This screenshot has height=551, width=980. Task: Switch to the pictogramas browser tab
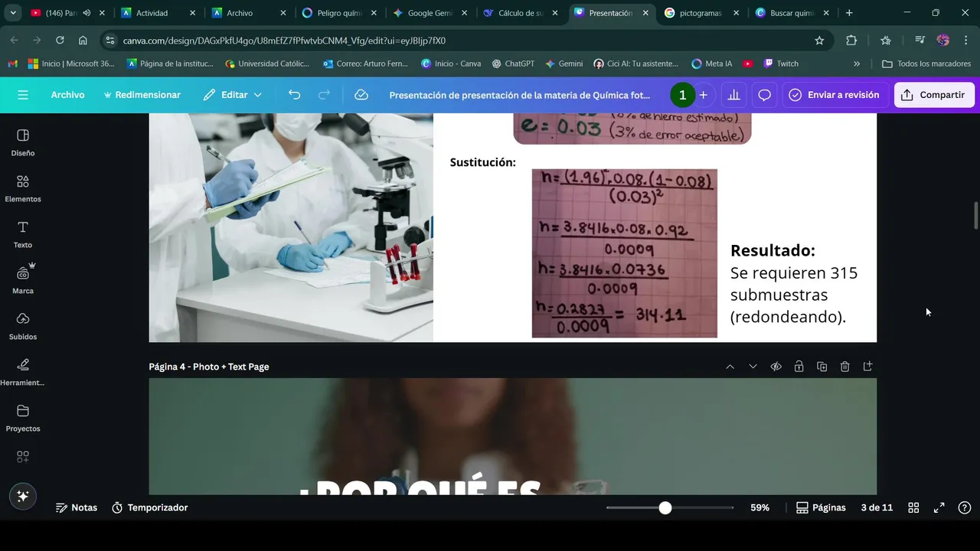pyautogui.click(x=702, y=13)
